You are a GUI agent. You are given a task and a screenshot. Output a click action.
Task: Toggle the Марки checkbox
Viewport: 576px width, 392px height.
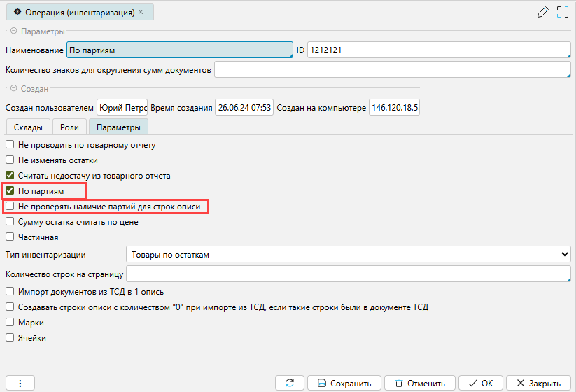pyautogui.click(x=10, y=323)
